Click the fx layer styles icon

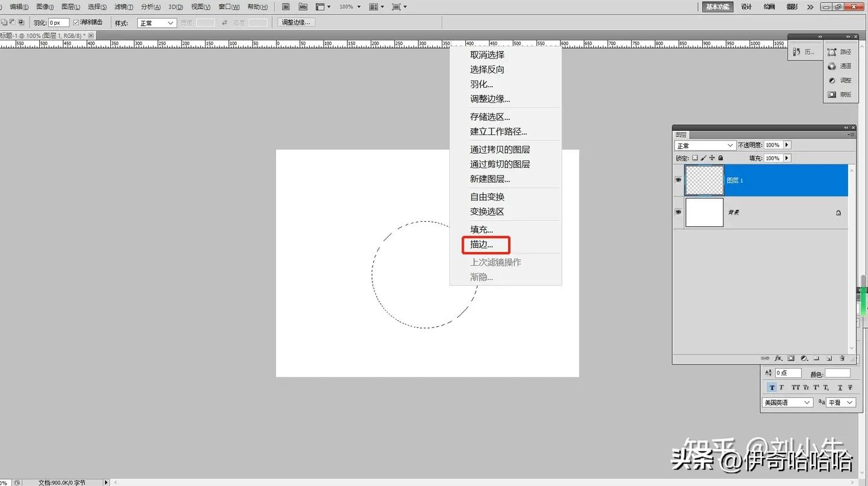[x=777, y=358]
